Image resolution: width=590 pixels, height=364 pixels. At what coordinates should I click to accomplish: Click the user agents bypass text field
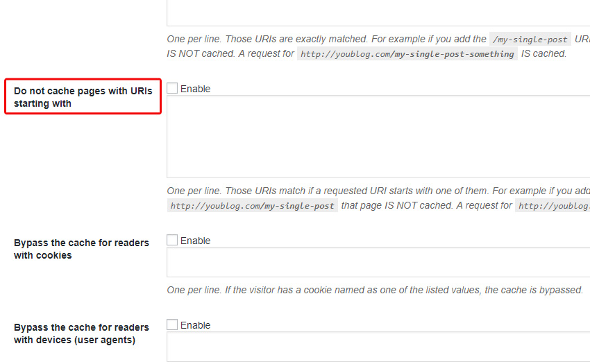coord(378,347)
